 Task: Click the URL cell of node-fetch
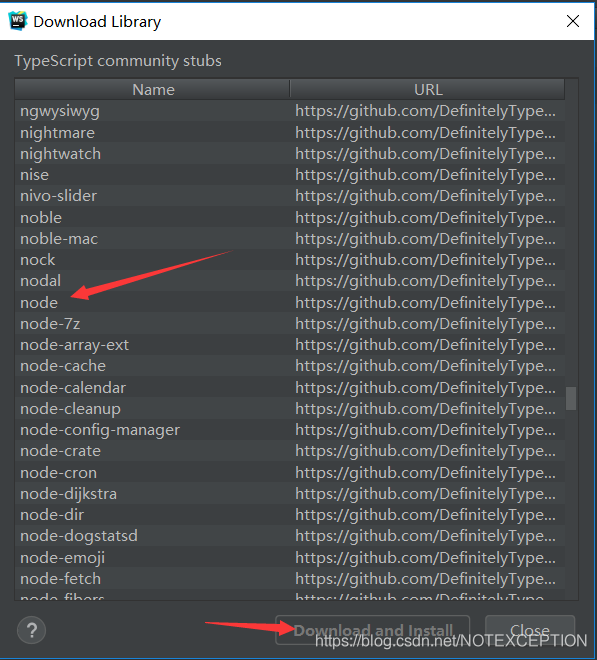(x=425, y=579)
